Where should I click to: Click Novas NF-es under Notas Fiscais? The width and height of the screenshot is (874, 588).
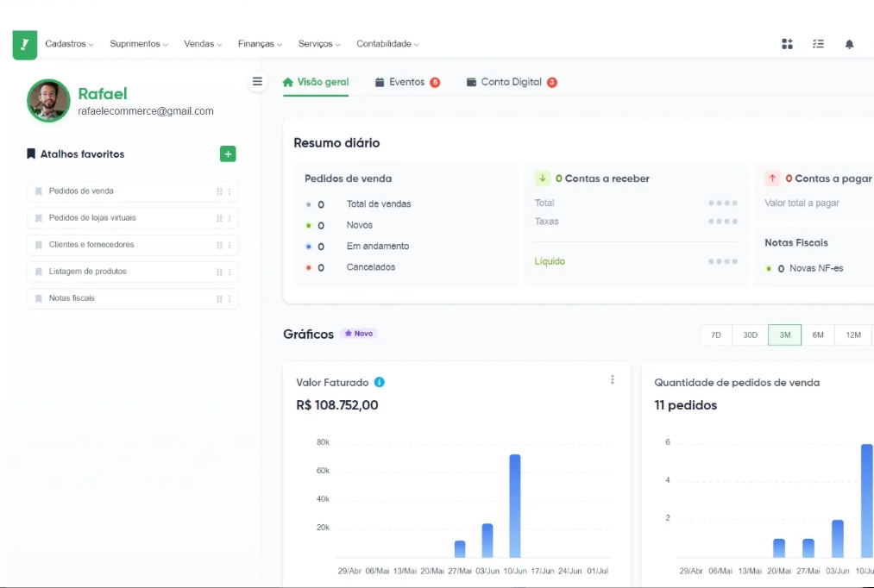point(816,268)
